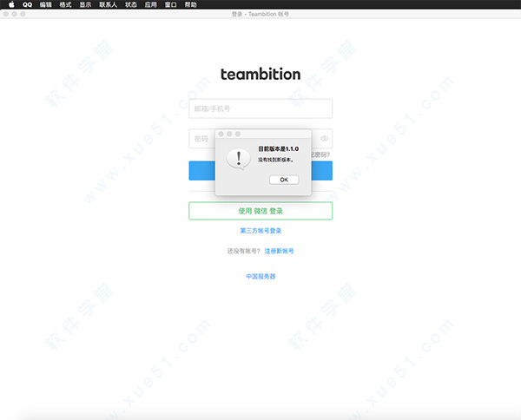Minimize the main Teambition login window

coord(14,14)
